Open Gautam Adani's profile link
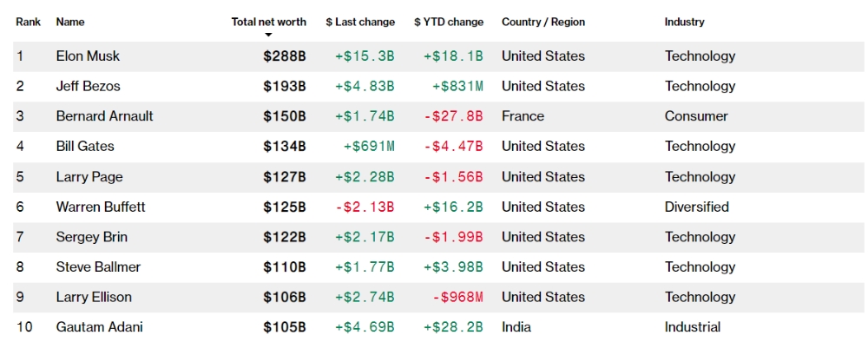 tap(99, 327)
